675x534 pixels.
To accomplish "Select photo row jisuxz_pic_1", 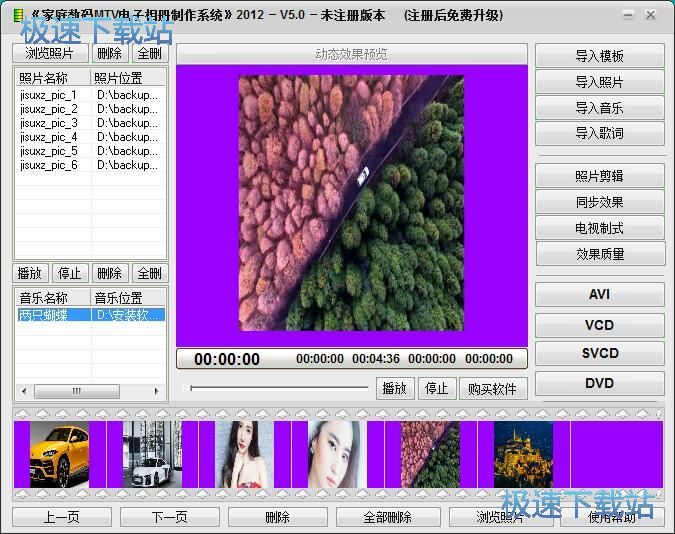I will (x=90, y=95).
